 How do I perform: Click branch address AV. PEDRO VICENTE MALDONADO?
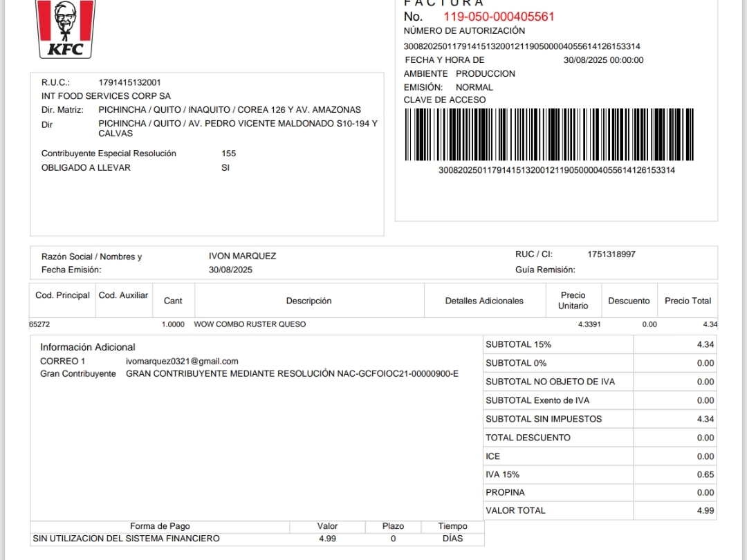[238, 128]
